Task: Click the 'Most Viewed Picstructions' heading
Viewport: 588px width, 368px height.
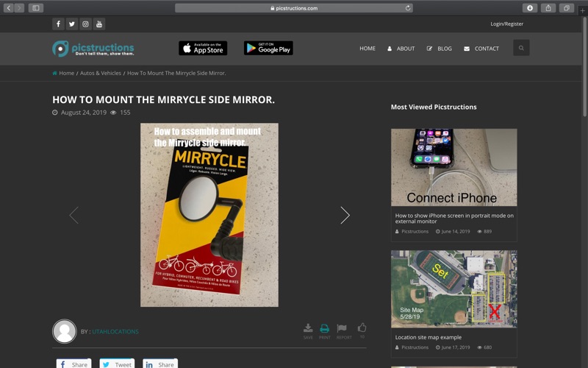Action: 434,107
